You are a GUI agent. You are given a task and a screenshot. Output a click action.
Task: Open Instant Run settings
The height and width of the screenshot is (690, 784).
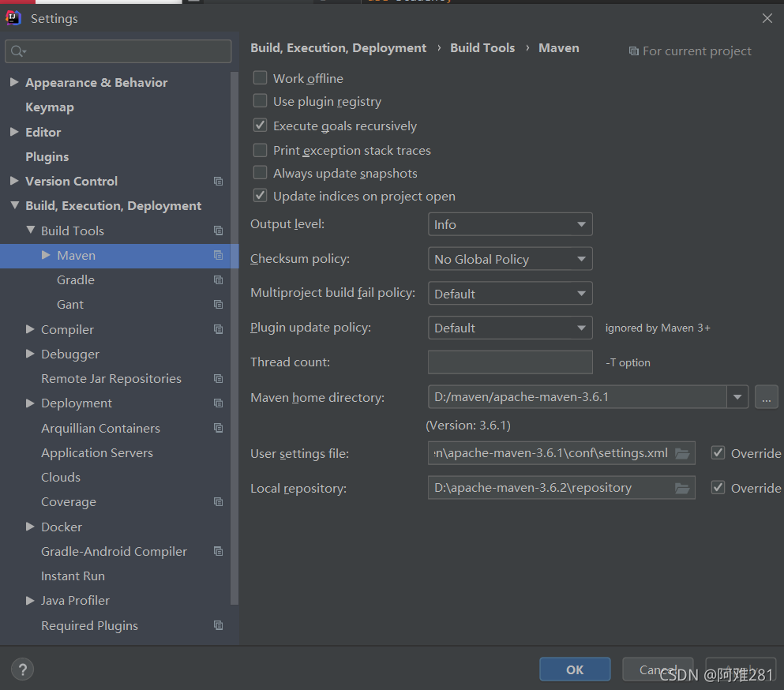73,576
